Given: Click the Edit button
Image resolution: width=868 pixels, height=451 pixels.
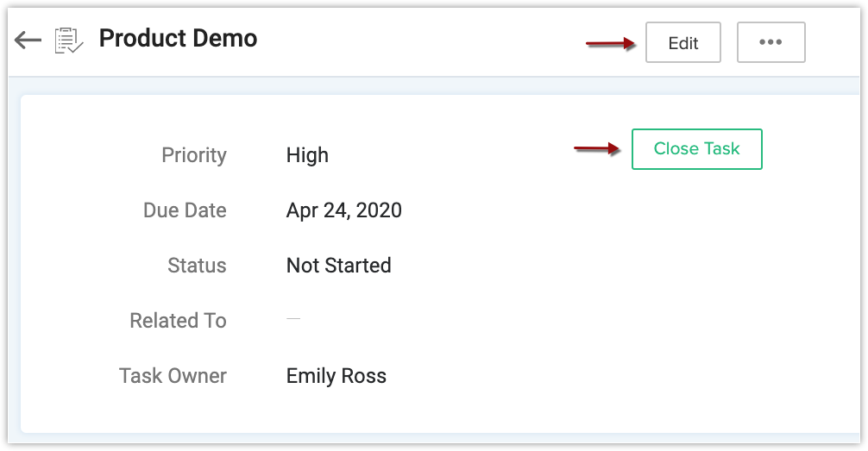Looking at the screenshot, I should (x=683, y=42).
